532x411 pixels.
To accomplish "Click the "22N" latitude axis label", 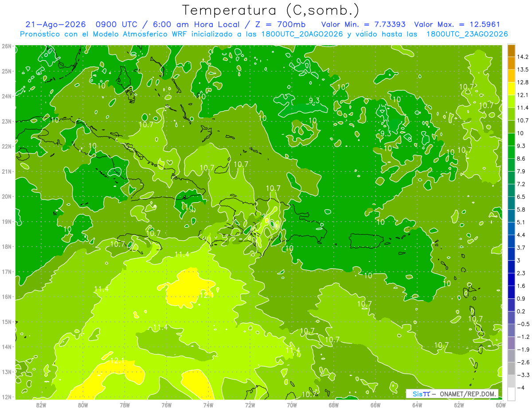I will pyautogui.click(x=7, y=146).
